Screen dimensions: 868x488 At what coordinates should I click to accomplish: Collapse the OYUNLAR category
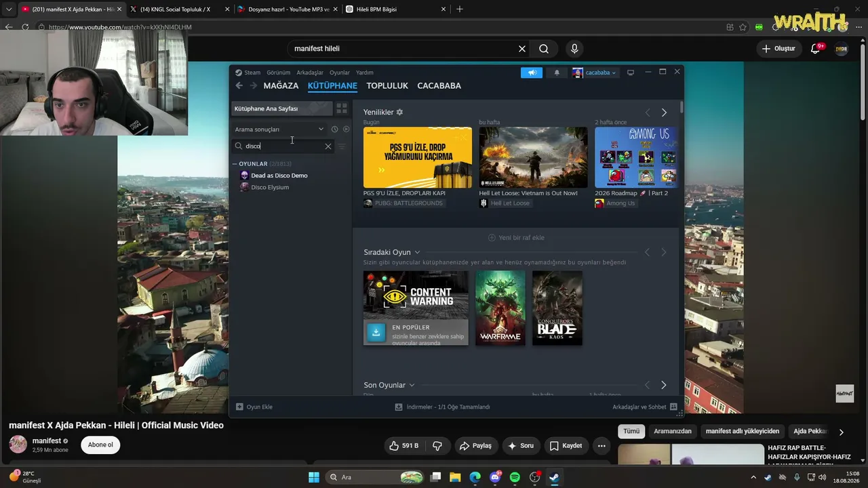(235, 164)
